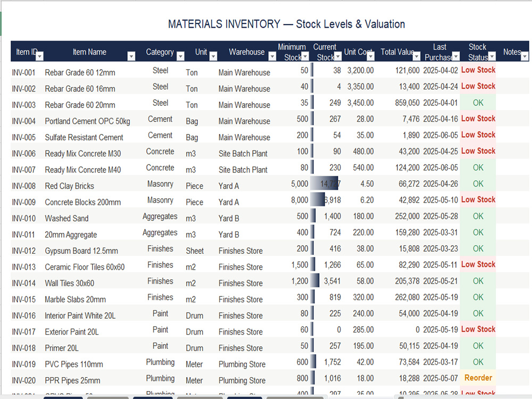Select minimum stock 8,000 cell
Screen dimensions: 532x399
click(300, 200)
